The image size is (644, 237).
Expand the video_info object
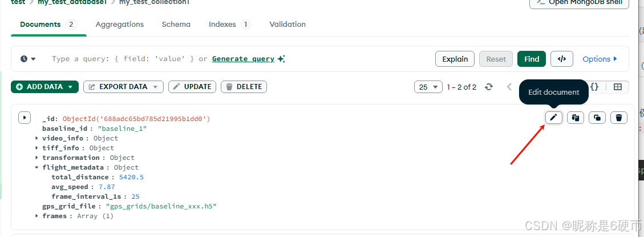[38, 138]
